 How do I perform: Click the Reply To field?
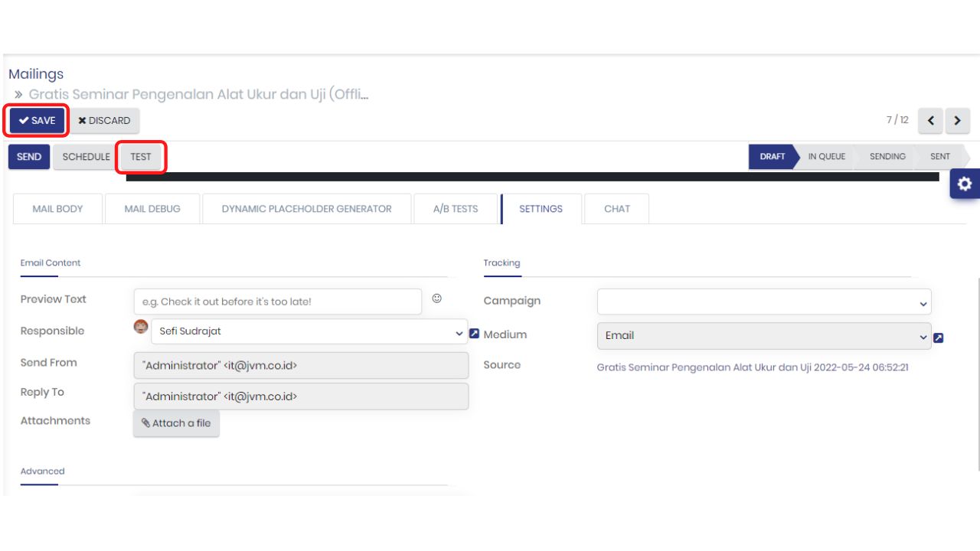point(301,396)
